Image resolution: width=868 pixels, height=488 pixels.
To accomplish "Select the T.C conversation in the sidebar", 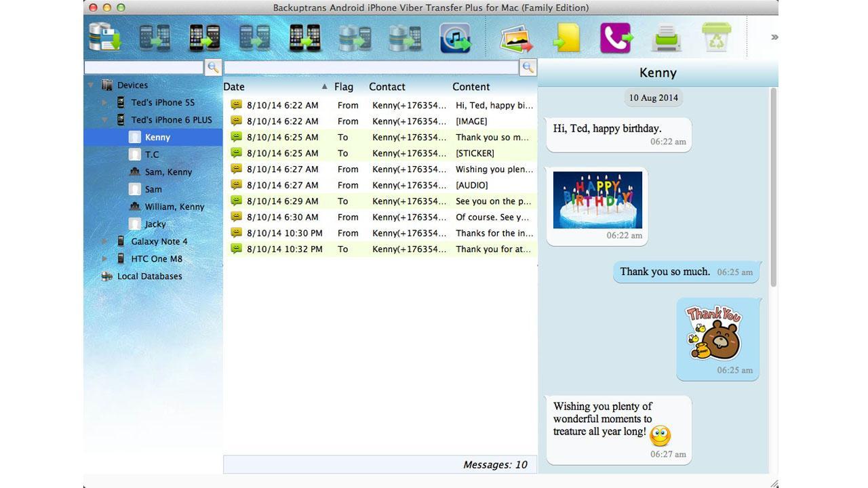I will click(152, 154).
